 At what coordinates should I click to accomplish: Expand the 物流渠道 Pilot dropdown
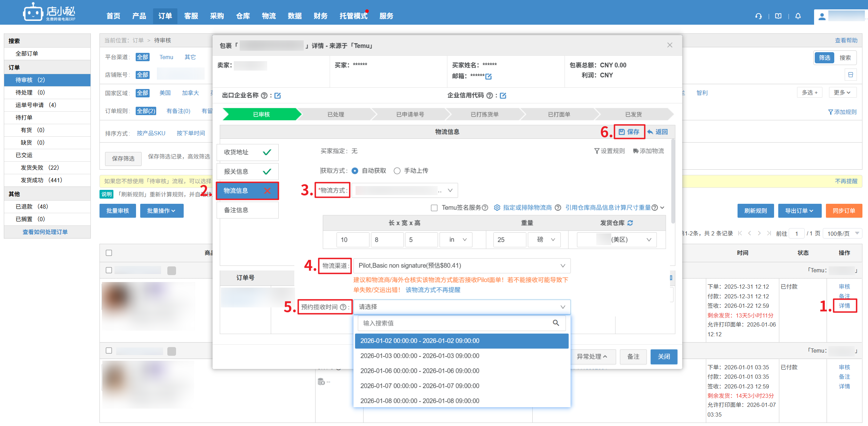click(462, 266)
